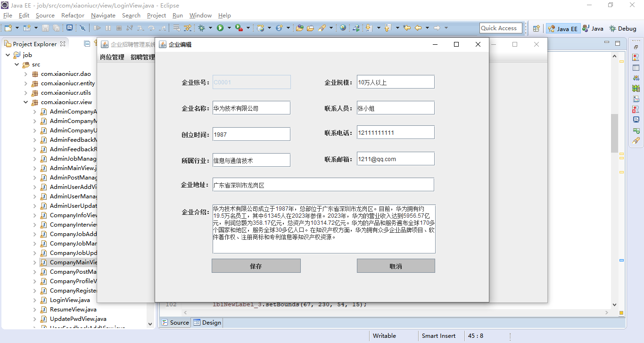Click the 企业规模 input field
The height and width of the screenshot is (343, 644).
(x=396, y=82)
